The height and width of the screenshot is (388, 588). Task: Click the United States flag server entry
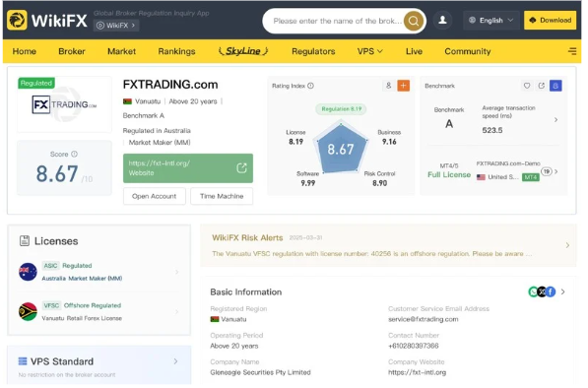pos(481,177)
